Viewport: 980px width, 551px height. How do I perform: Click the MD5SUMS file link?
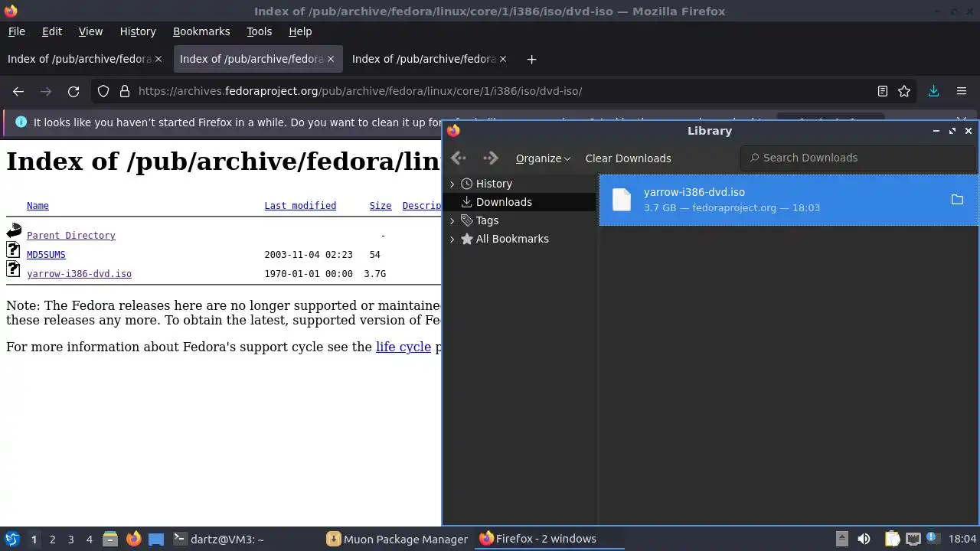pyautogui.click(x=46, y=255)
